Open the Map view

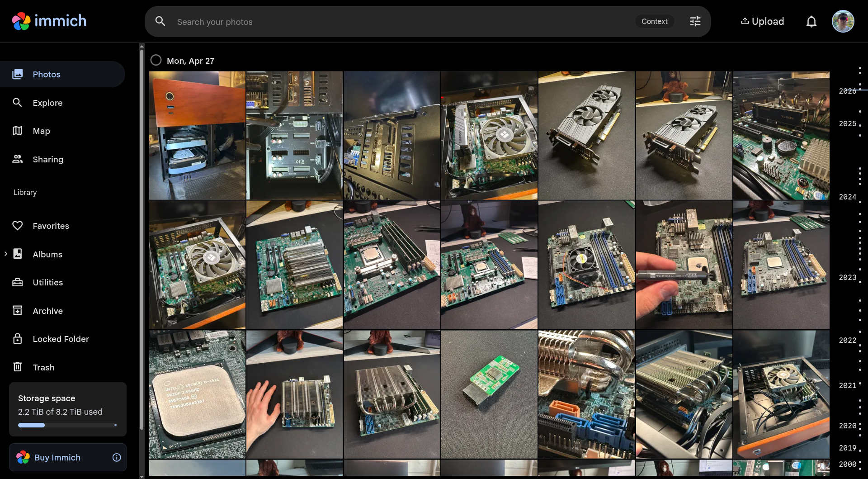click(x=62, y=131)
